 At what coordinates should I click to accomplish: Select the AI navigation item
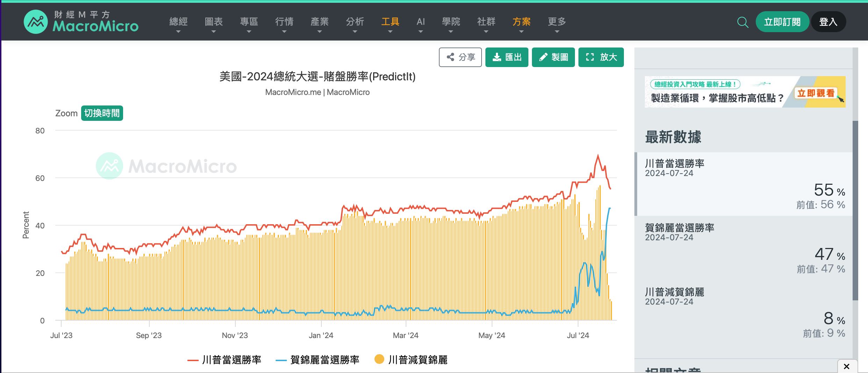click(420, 22)
